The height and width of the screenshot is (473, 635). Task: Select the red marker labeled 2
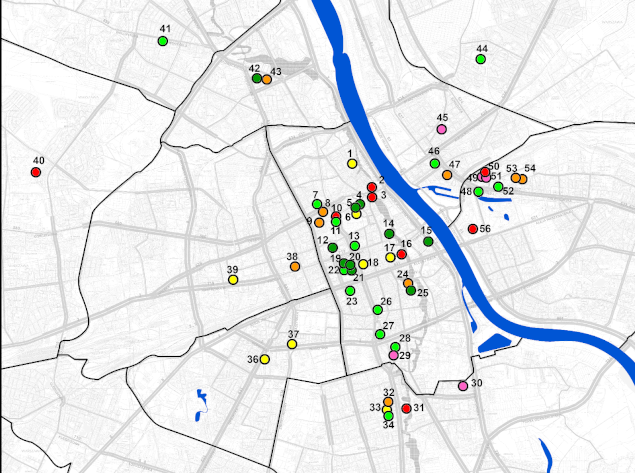tap(372, 187)
